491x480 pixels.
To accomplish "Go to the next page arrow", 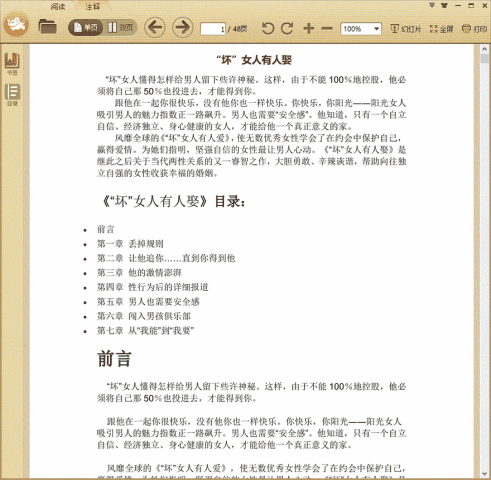I will (x=183, y=27).
